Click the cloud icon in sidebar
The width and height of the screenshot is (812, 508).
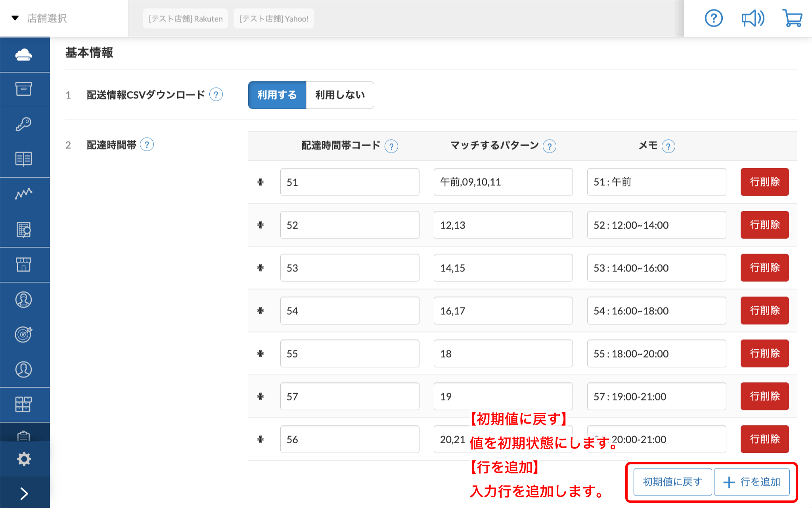click(x=24, y=55)
